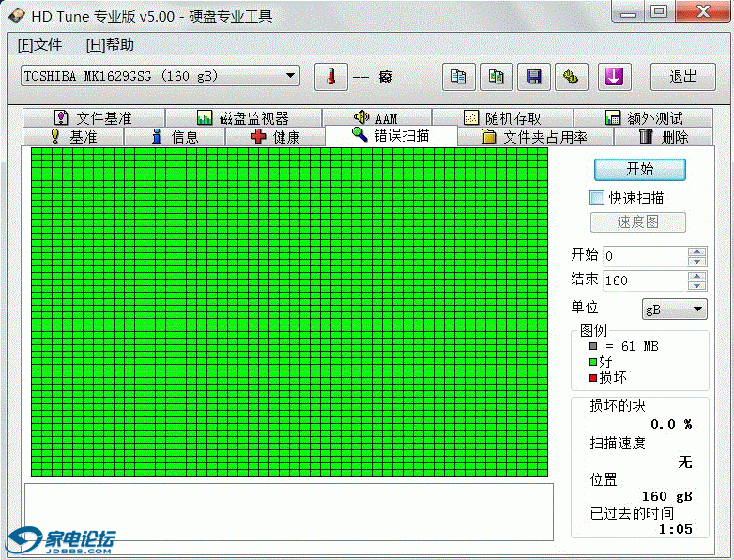Increase the 开始 start value with up arrow
Viewport: 734px width, 560px height.
tap(696, 251)
